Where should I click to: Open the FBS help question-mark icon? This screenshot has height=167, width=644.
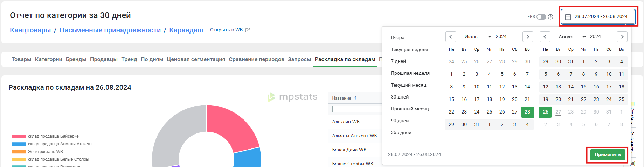click(x=550, y=17)
